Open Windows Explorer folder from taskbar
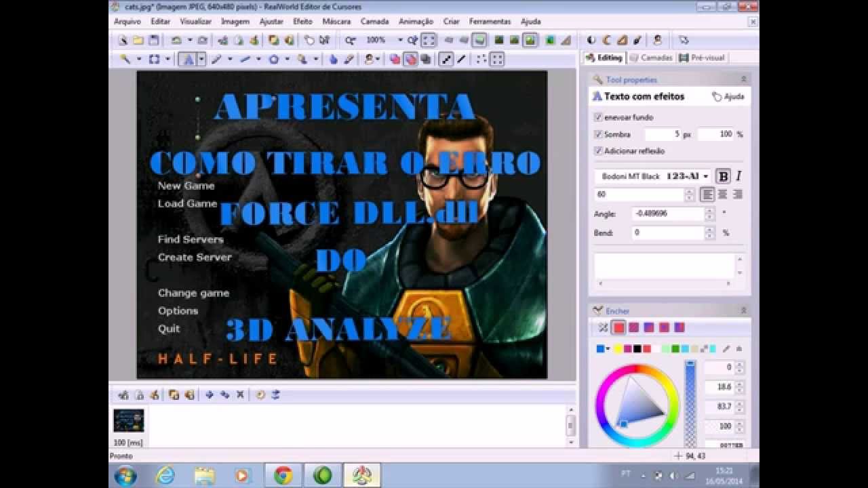 (x=204, y=476)
